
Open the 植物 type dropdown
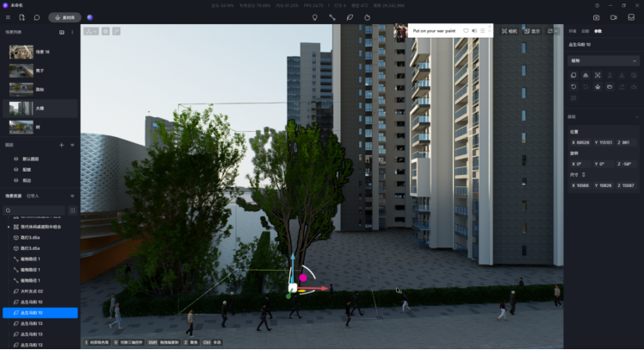(604, 60)
